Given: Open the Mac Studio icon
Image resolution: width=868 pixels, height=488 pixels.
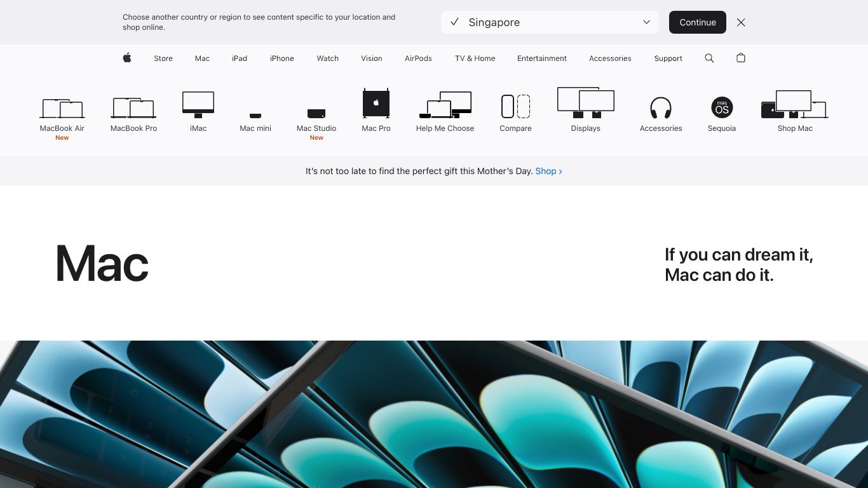Looking at the screenshot, I should click(x=316, y=114).
